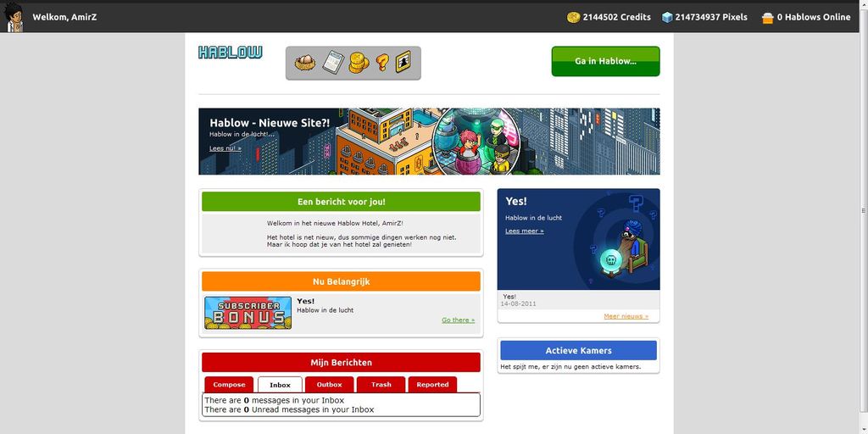The width and height of the screenshot is (868, 434).
Task: Open the Hablow logo home link
Action: coord(231,53)
